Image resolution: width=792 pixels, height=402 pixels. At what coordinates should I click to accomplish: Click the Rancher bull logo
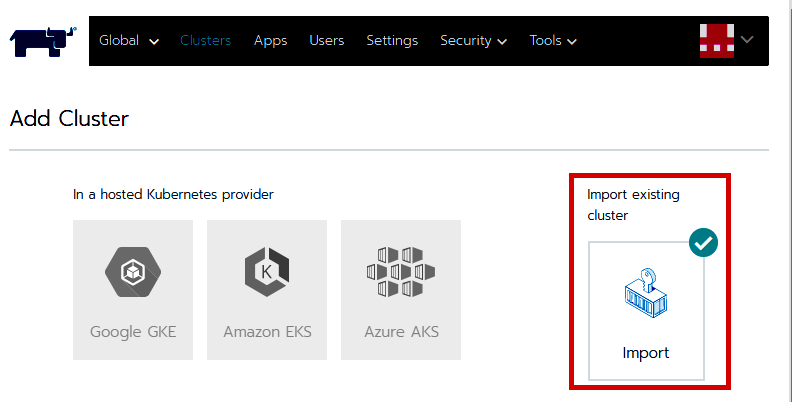point(43,41)
